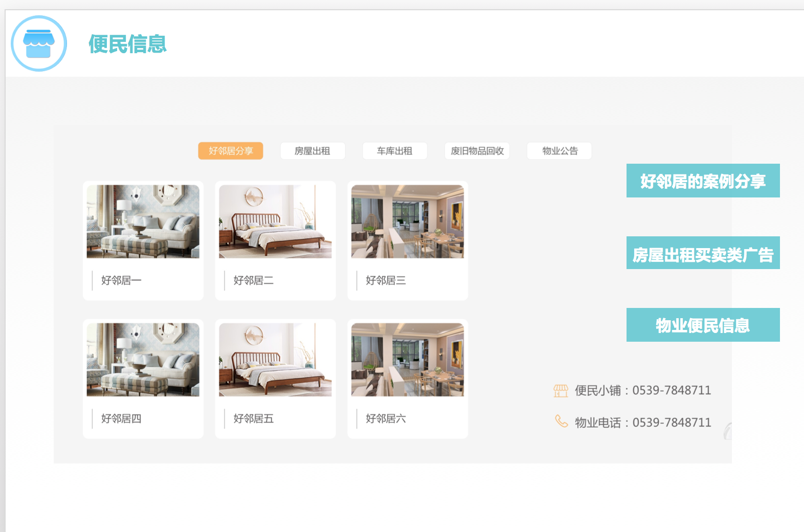Click the orange store icon beside 便民小铺
Image resolution: width=804 pixels, height=532 pixels.
561,391
